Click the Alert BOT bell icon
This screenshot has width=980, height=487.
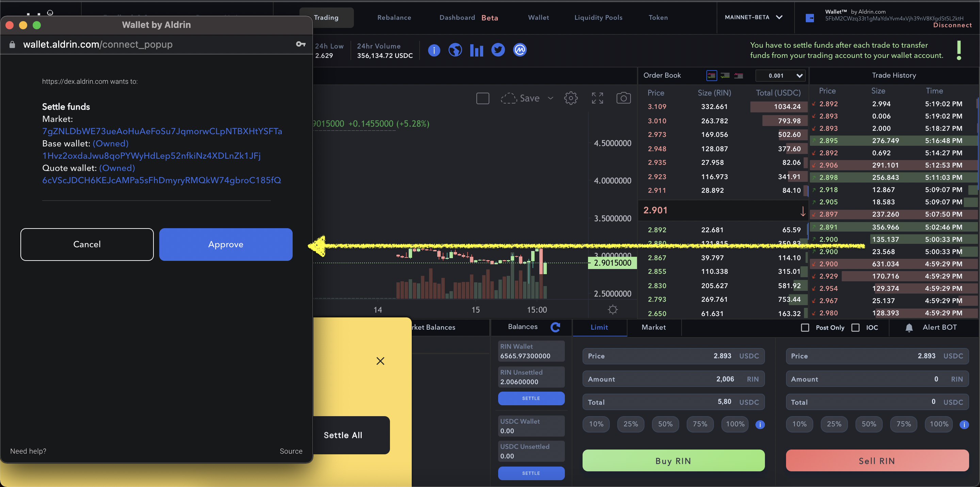tap(909, 328)
